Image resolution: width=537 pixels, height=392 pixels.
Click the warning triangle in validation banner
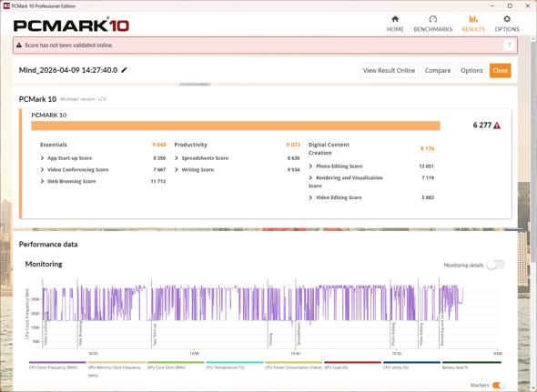pos(19,45)
